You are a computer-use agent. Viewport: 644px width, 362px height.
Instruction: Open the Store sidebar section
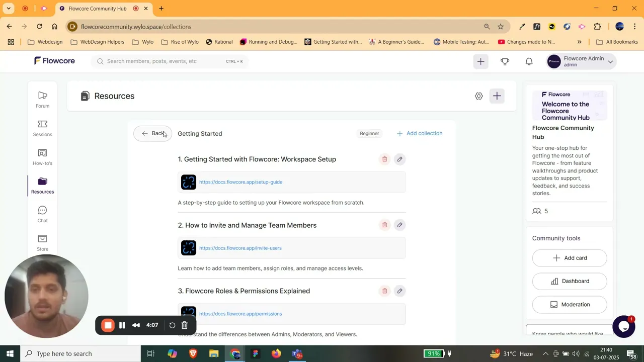pyautogui.click(x=42, y=243)
